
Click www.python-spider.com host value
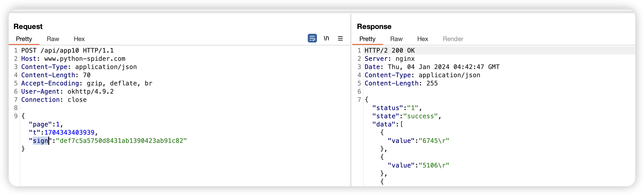click(x=85, y=59)
